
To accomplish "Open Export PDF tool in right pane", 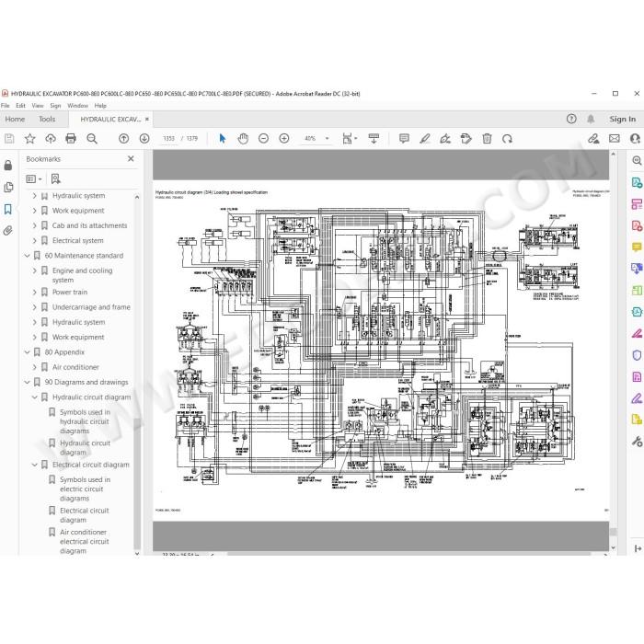I will click(x=637, y=182).
